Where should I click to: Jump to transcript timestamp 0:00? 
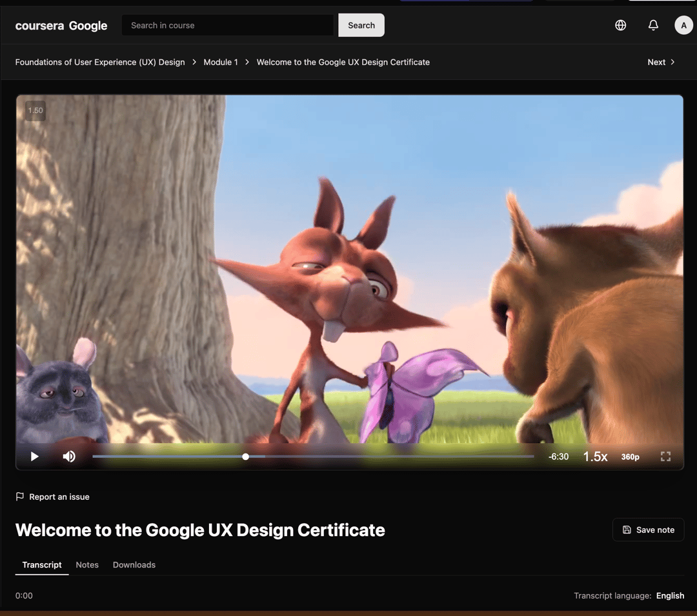click(24, 595)
